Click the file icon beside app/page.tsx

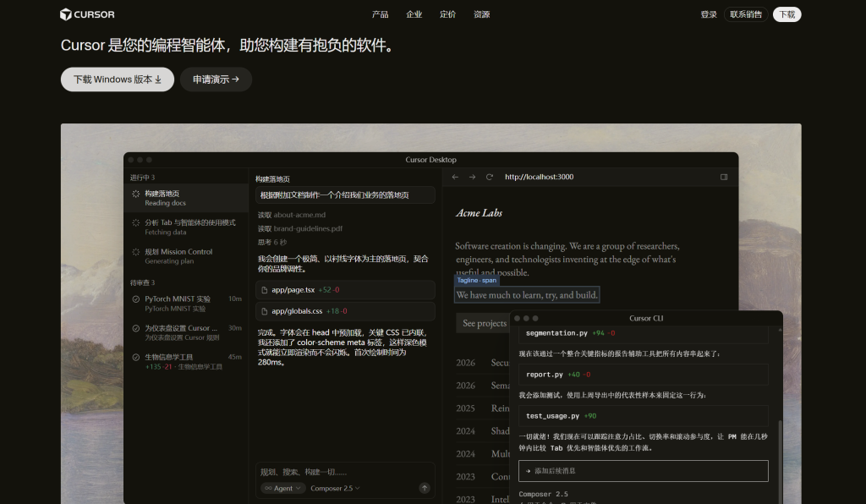coord(265,290)
